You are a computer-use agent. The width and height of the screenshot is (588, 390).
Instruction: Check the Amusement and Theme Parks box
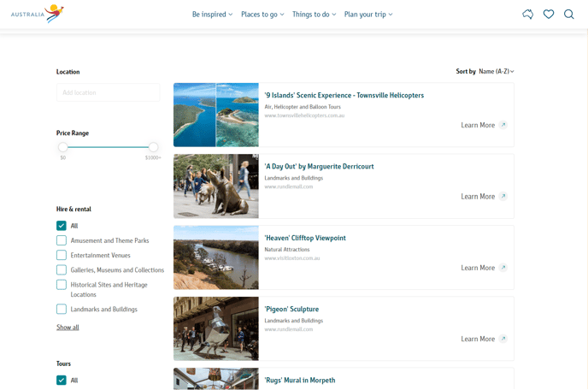click(62, 240)
